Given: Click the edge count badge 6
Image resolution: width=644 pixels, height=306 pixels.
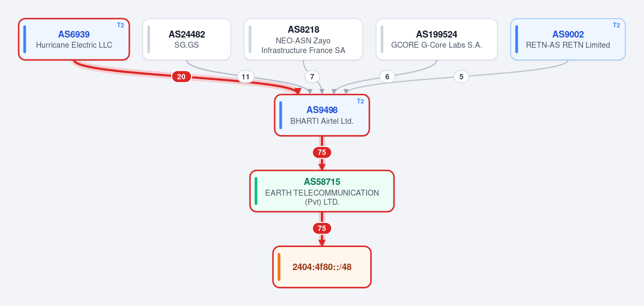Looking at the screenshot, I should [x=387, y=77].
